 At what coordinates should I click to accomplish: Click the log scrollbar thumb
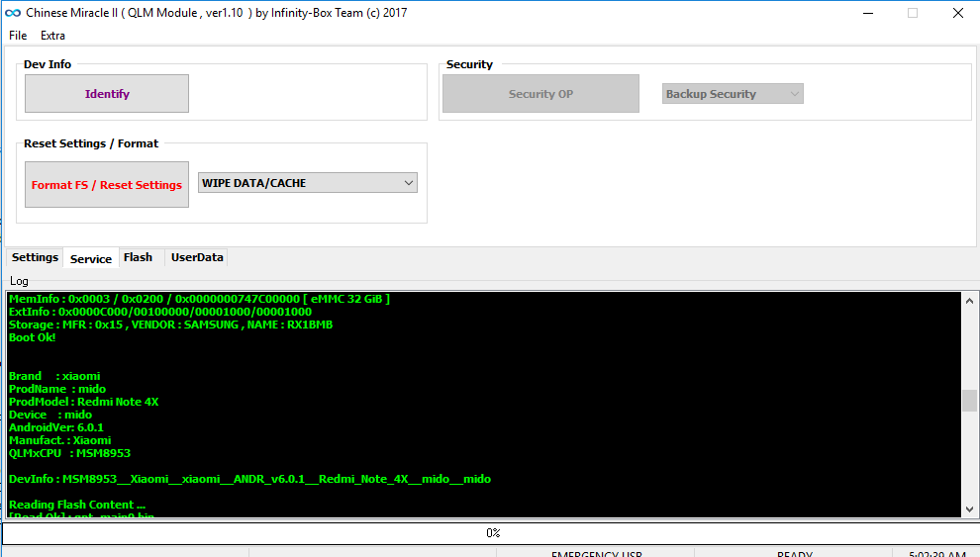point(968,400)
